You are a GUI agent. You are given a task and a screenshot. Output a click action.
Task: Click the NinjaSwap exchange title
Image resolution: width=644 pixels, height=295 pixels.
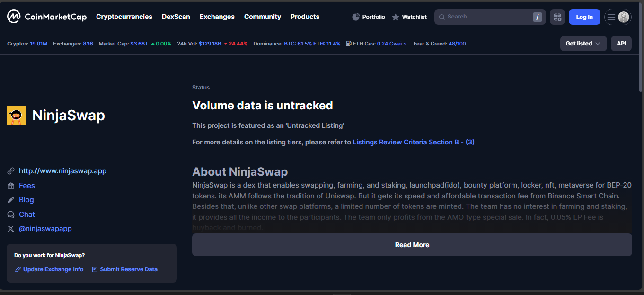69,115
